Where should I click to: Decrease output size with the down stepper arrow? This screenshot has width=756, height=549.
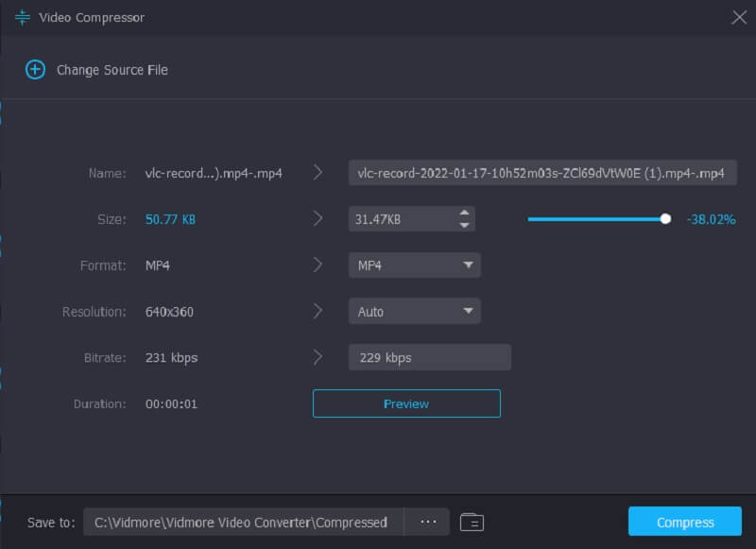click(464, 226)
